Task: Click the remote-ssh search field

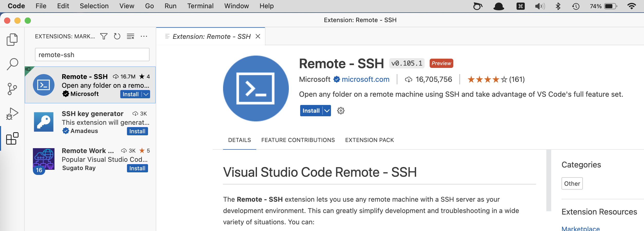Action: pos(92,55)
